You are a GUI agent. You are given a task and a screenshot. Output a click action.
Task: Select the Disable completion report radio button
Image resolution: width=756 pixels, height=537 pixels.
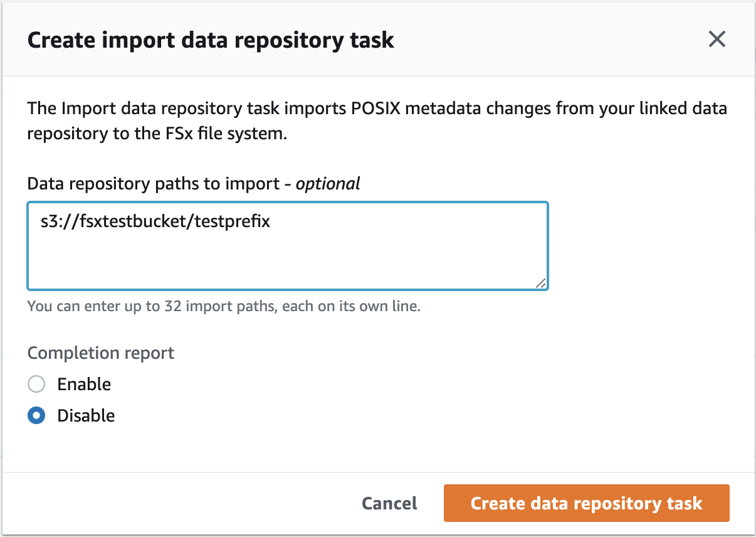(36, 415)
